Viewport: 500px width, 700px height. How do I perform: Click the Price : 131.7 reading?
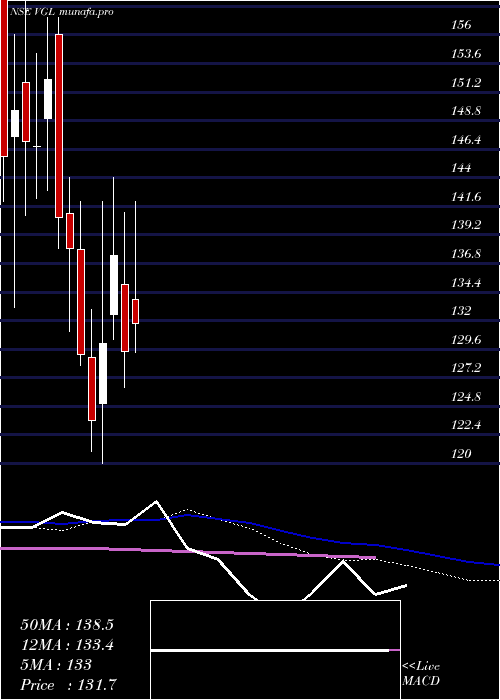coord(70,685)
